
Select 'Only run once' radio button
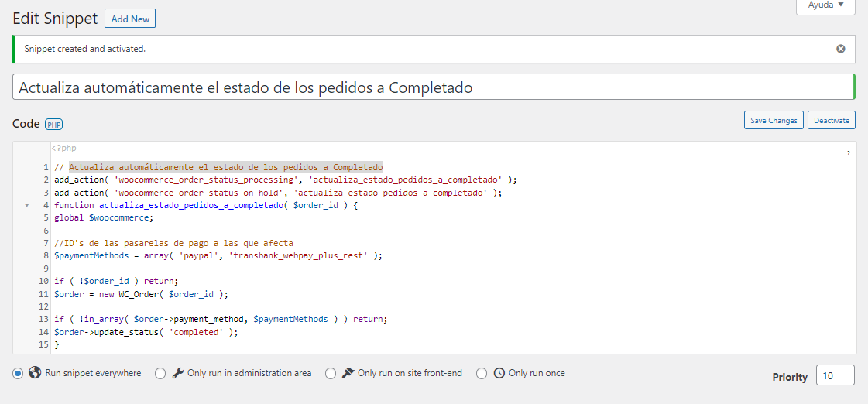(x=482, y=374)
